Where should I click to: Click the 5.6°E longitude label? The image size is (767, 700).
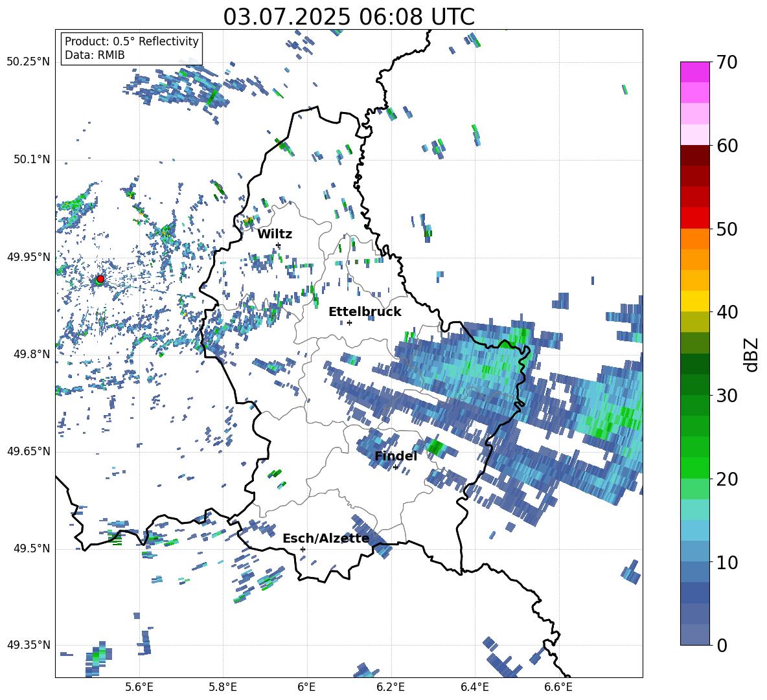(x=139, y=687)
